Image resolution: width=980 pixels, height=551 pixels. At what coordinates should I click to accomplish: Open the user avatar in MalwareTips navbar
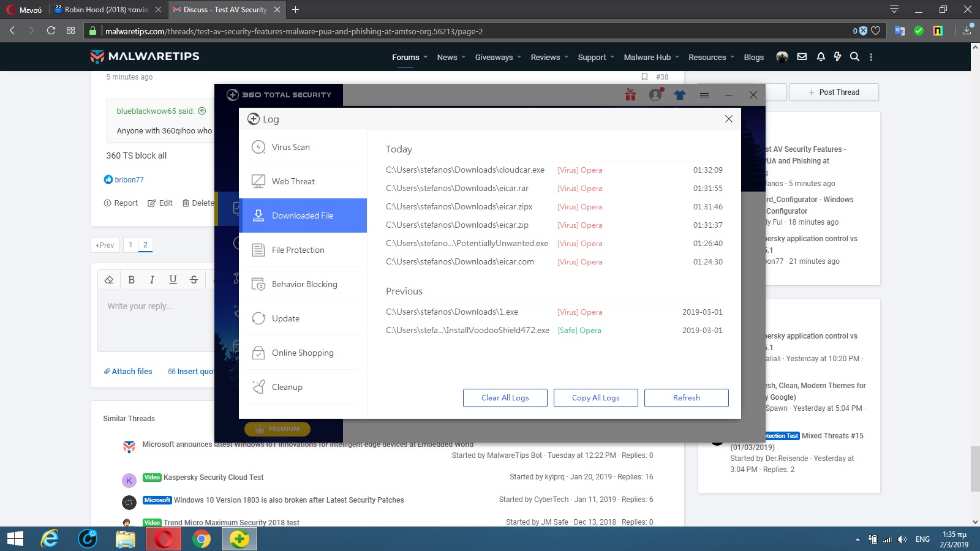(x=782, y=57)
